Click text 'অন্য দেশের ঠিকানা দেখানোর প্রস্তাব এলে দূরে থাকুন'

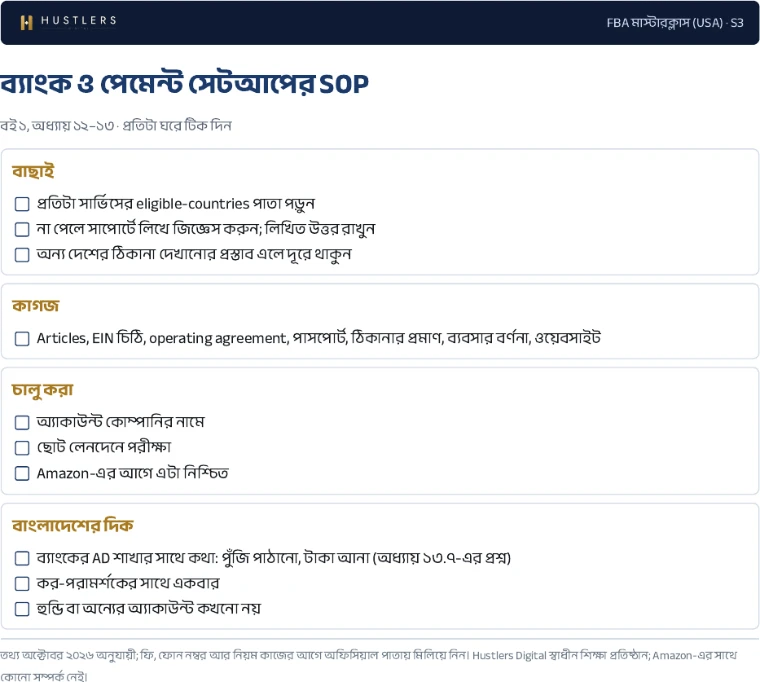pyautogui.click(x=194, y=254)
